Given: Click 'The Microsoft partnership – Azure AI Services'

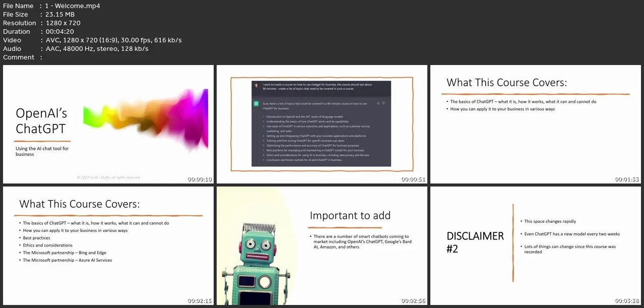Looking at the screenshot, I should pyautogui.click(x=68, y=261).
